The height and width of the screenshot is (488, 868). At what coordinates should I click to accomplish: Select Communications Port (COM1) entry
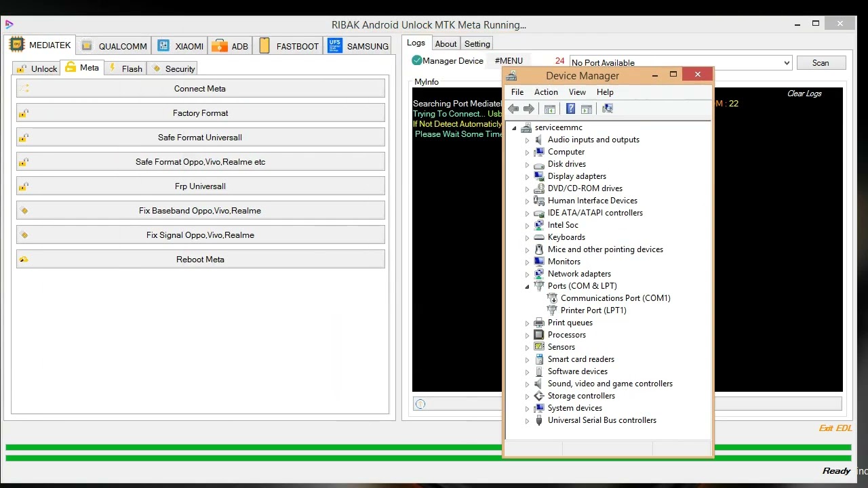(x=615, y=298)
